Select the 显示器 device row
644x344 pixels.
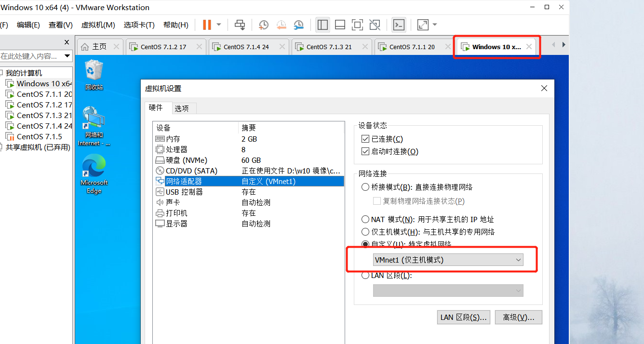point(249,224)
